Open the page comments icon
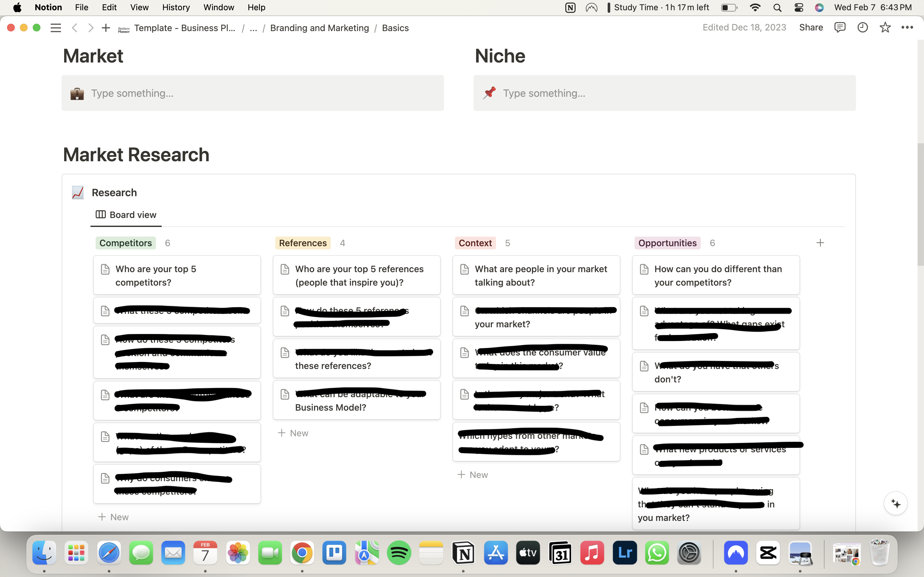This screenshot has height=577, width=924. (x=840, y=28)
